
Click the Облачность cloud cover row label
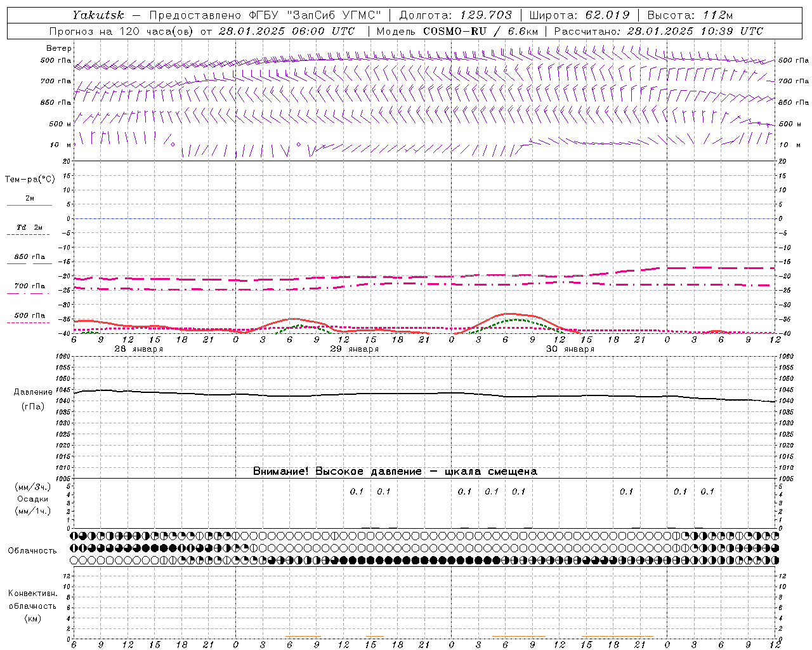pyautogui.click(x=32, y=550)
